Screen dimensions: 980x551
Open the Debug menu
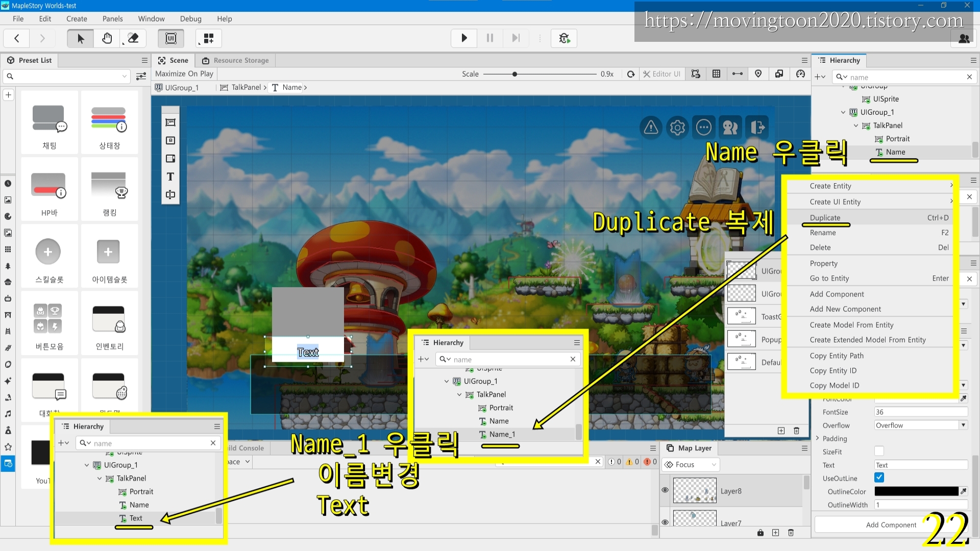(190, 19)
